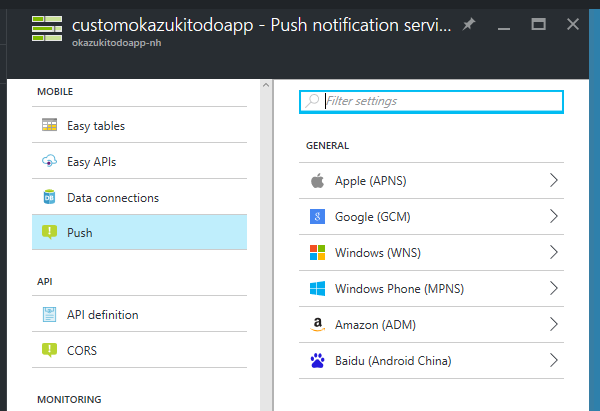Click the notification hub header icon
Viewport: 600px width, 411px height.
point(47,28)
